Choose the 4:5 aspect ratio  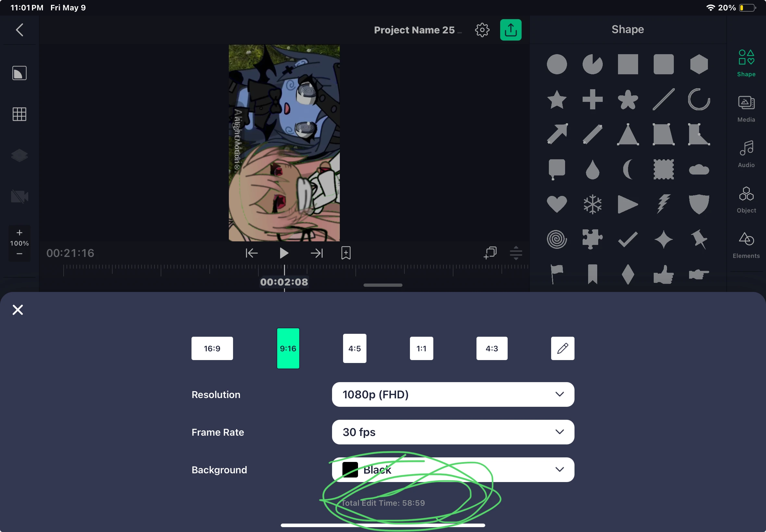click(354, 348)
